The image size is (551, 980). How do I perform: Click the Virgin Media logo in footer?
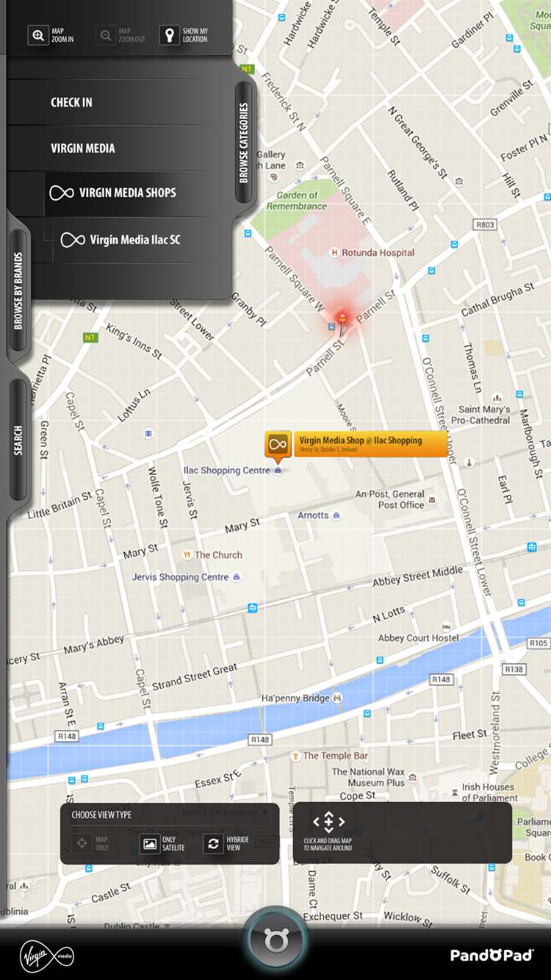46,955
